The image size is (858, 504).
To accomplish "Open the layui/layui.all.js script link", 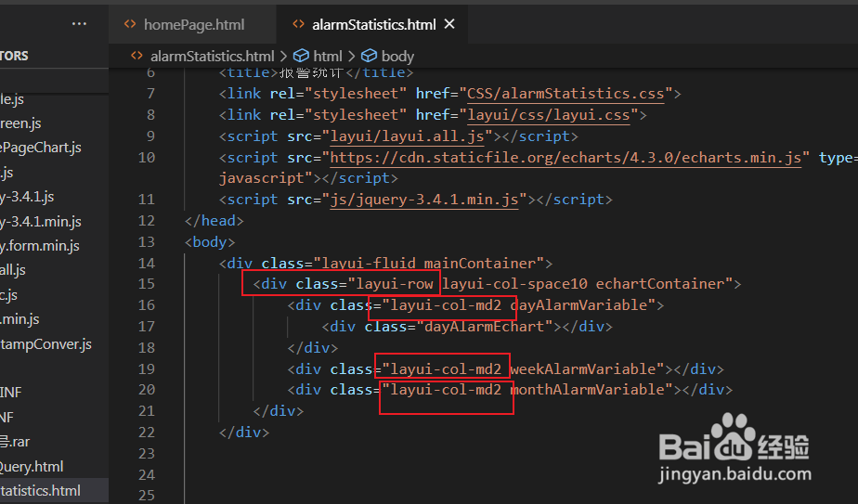I will pyautogui.click(x=408, y=136).
